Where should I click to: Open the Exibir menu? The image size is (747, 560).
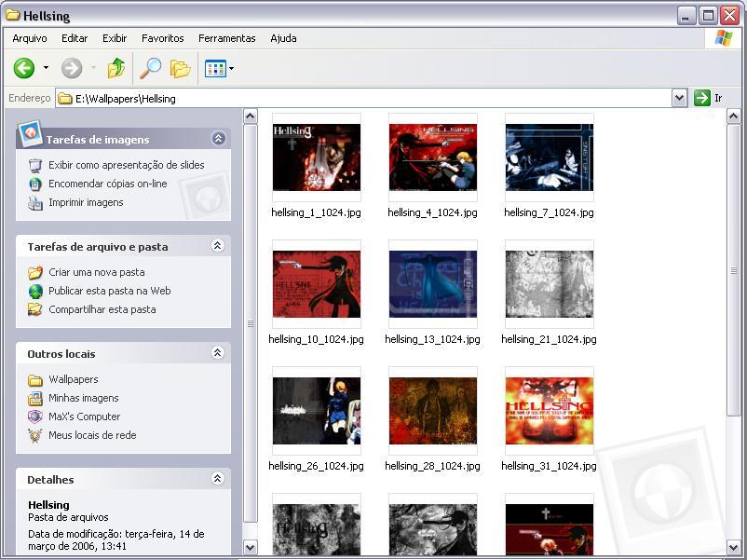coord(115,38)
